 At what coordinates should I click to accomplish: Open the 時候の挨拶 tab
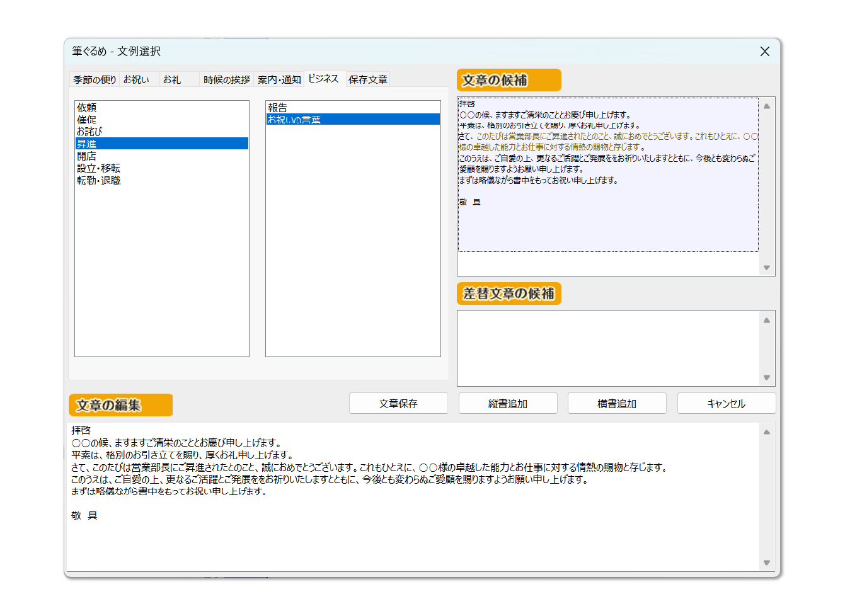tap(226, 79)
